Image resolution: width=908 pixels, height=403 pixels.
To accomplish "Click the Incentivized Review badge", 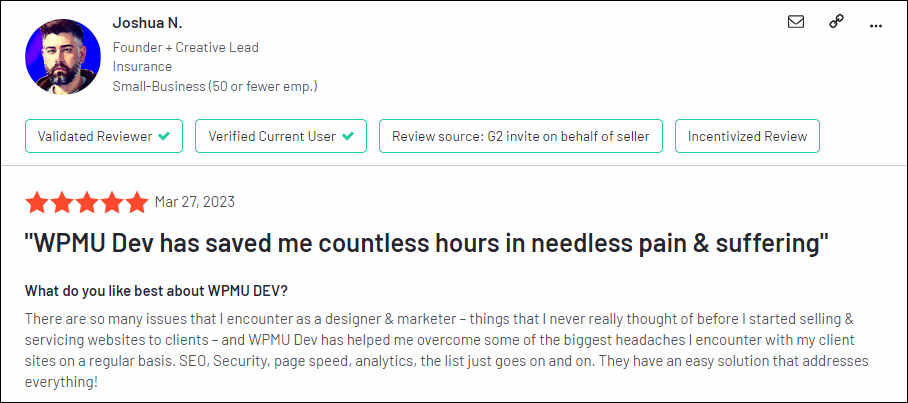I will click(x=747, y=136).
